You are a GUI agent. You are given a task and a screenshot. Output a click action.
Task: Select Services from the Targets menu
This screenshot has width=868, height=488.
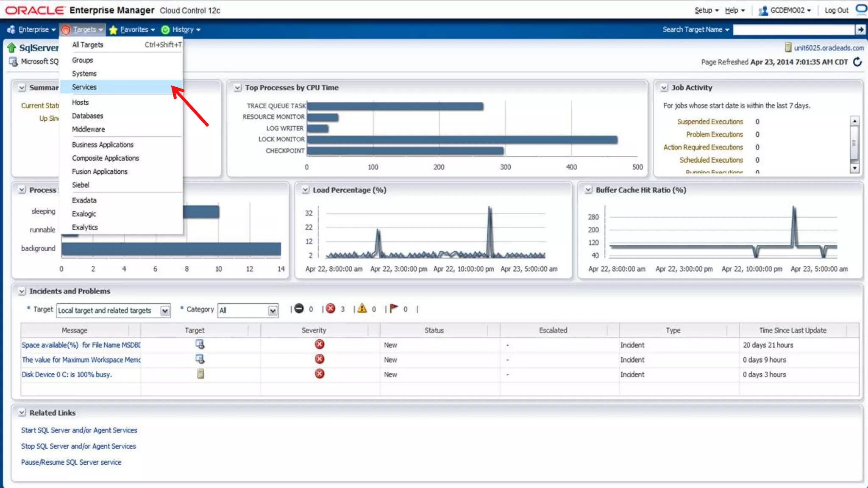coord(84,87)
